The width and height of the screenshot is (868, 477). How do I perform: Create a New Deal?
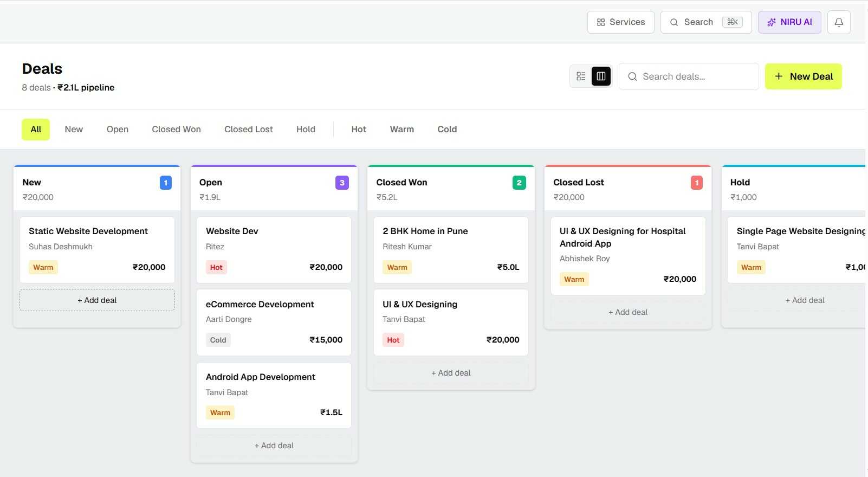point(803,76)
